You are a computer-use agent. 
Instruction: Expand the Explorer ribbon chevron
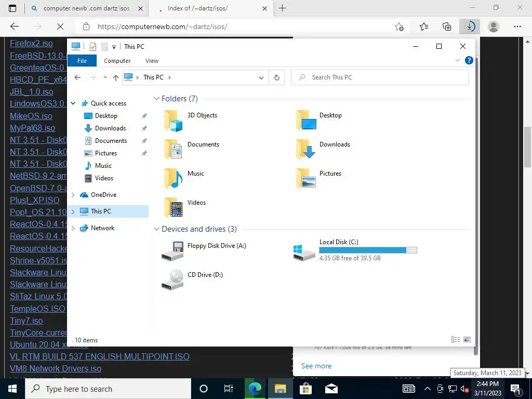pos(457,60)
